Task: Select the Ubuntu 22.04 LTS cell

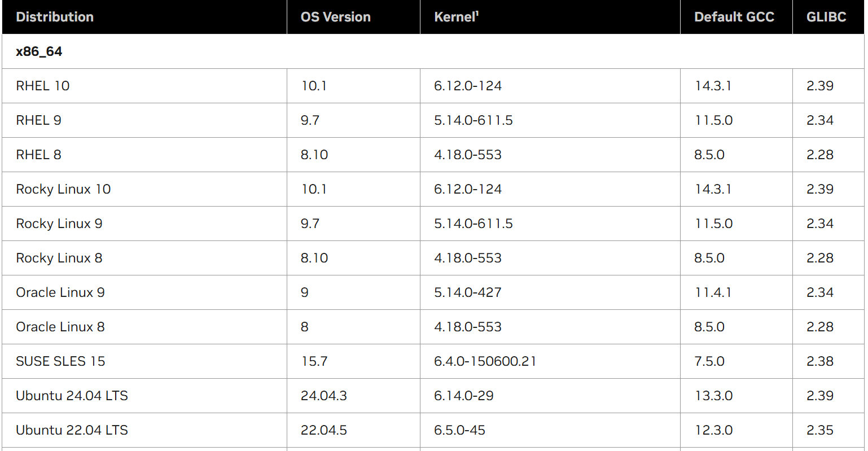Action: coord(72,430)
